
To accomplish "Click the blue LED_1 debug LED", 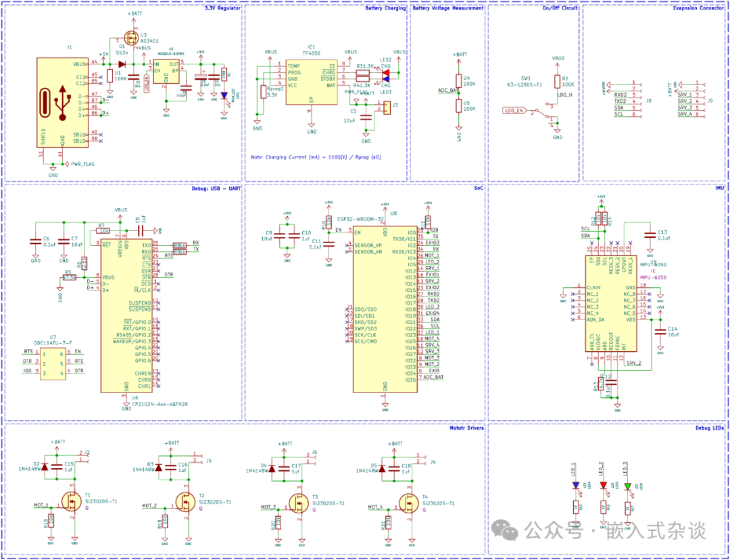I will pyautogui.click(x=576, y=486).
